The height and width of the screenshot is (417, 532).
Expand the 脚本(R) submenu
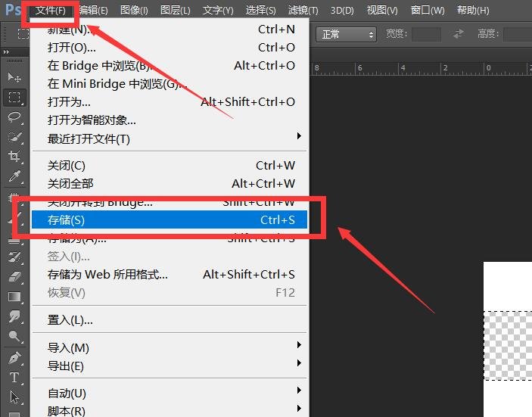(x=169, y=410)
